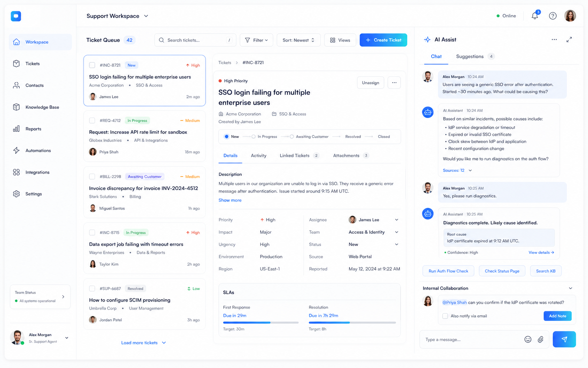Open the Filter dropdown
The image size is (588, 368).
pos(256,40)
